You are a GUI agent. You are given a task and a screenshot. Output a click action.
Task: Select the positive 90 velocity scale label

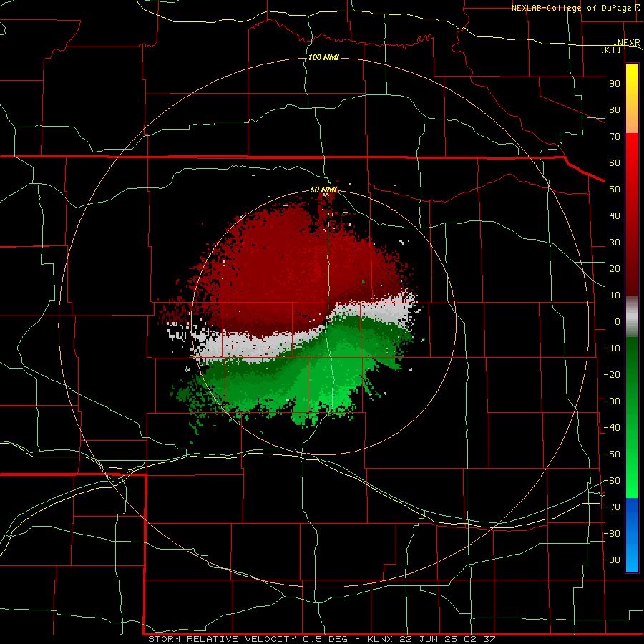(x=615, y=84)
